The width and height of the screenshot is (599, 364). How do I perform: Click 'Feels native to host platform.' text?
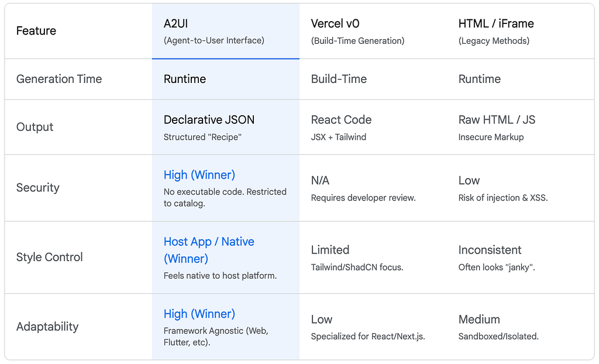coord(220,275)
